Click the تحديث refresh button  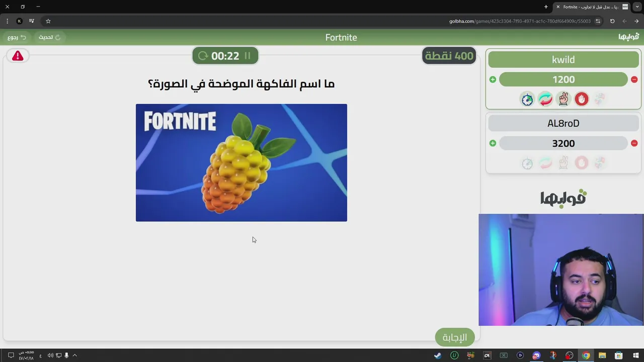tap(50, 37)
